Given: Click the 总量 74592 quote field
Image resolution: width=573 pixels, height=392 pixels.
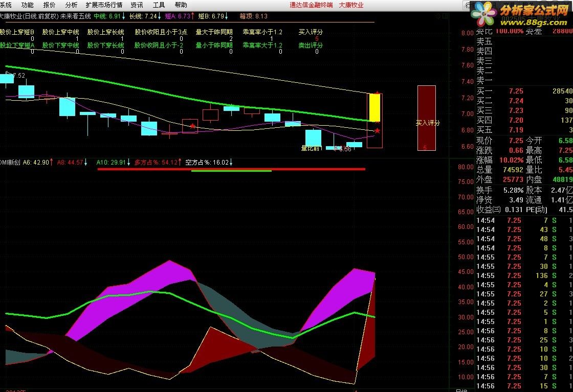Looking at the screenshot, I should tap(500, 170).
